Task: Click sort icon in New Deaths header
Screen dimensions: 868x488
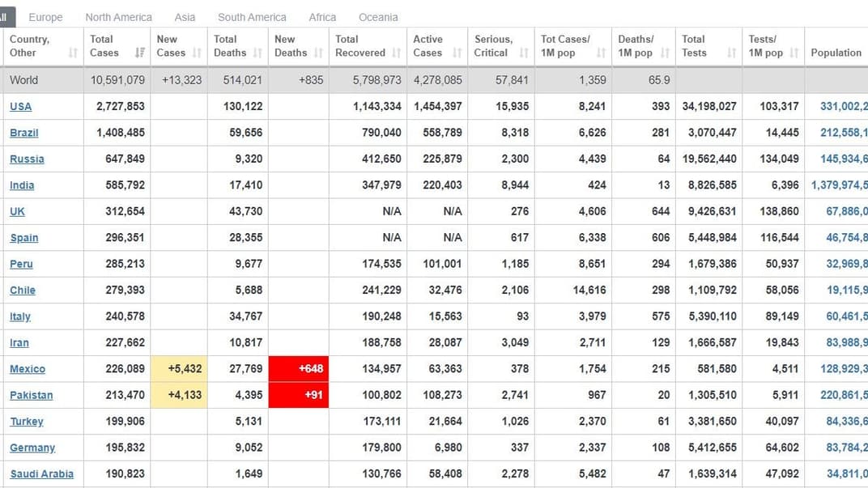Action: pyautogui.click(x=318, y=53)
